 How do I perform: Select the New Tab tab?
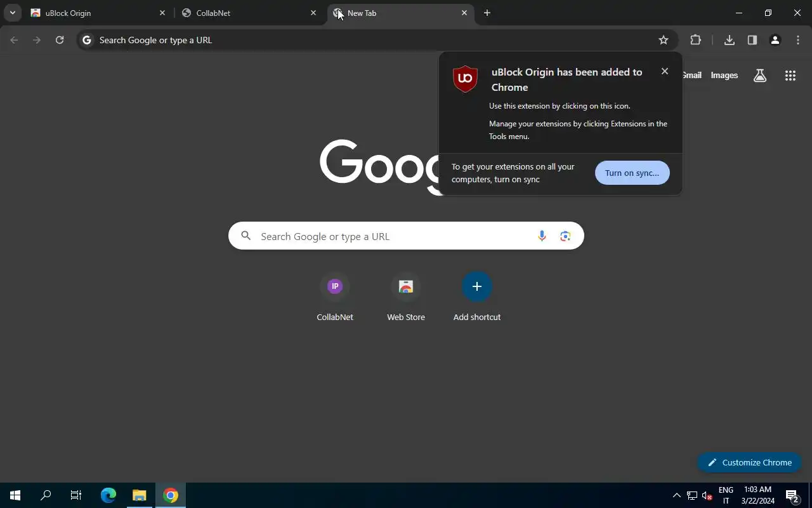click(401, 13)
